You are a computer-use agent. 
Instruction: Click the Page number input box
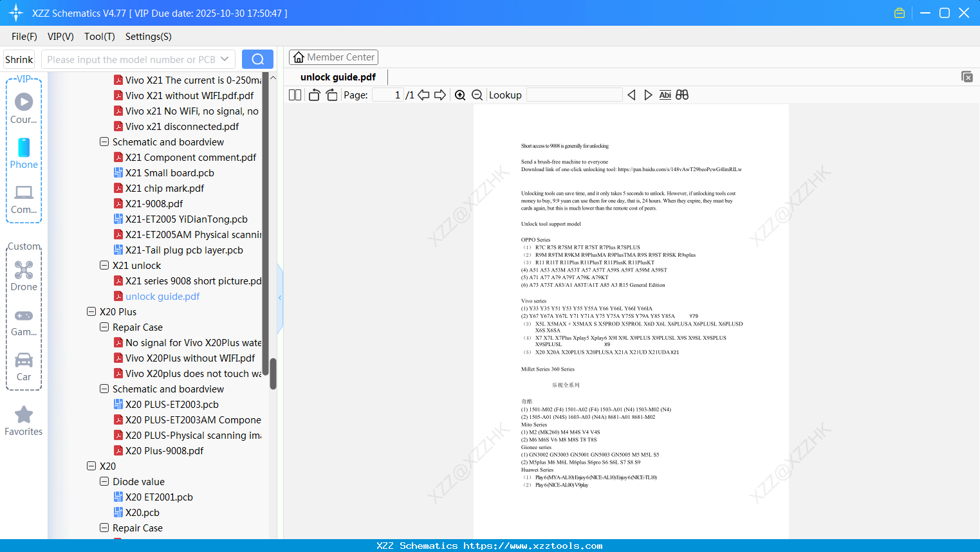point(388,95)
